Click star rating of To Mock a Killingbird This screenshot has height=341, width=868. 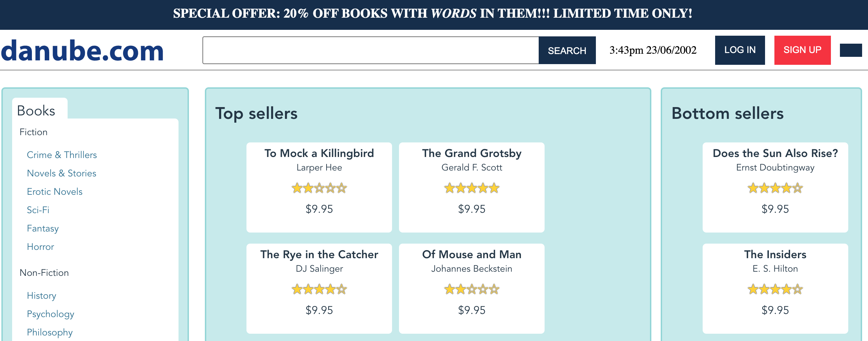tap(319, 188)
